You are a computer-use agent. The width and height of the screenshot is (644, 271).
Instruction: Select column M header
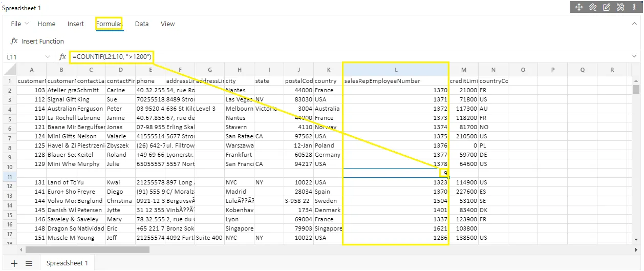(x=464, y=70)
